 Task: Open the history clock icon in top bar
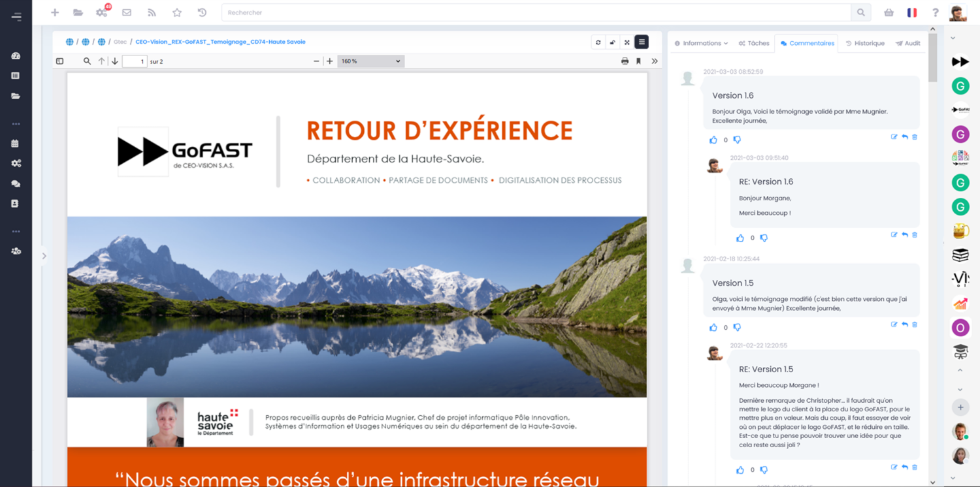(x=202, y=12)
